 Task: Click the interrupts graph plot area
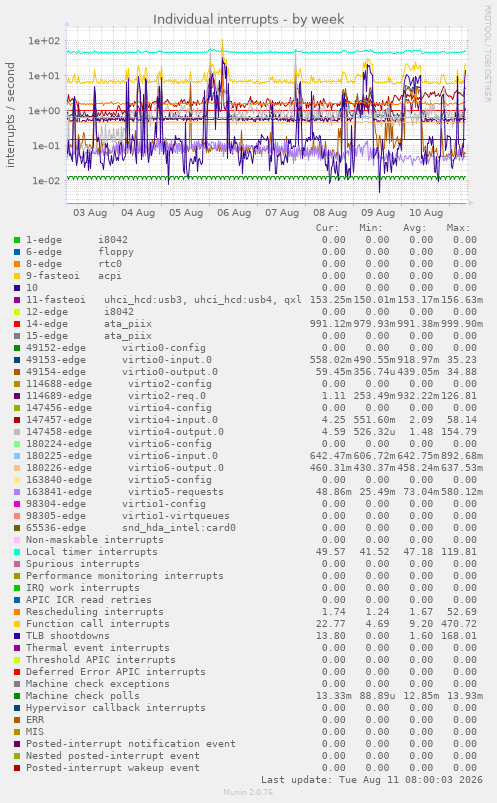click(267, 115)
